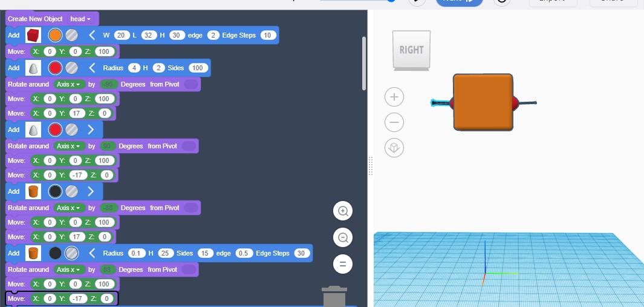Toggle hole mode in collapsed paraboloid Add block
This screenshot has width=644, height=307.
(72, 130)
